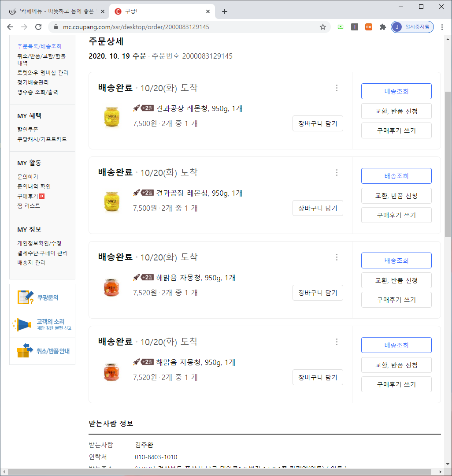452x476 pixels.
Task: Open 영수증 조회/출력 link
Action: click(37, 92)
